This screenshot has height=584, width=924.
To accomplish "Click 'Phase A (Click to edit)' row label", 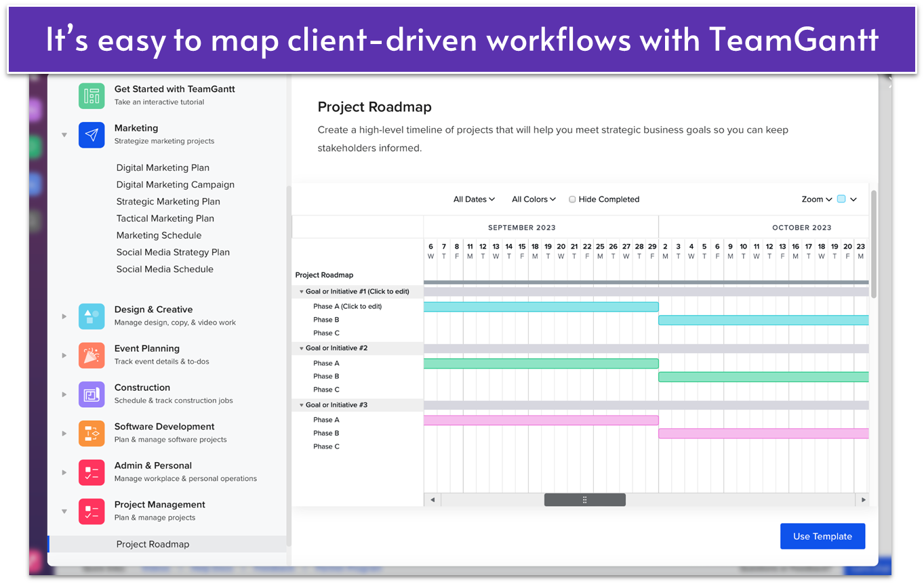I will pyautogui.click(x=347, y=307).
